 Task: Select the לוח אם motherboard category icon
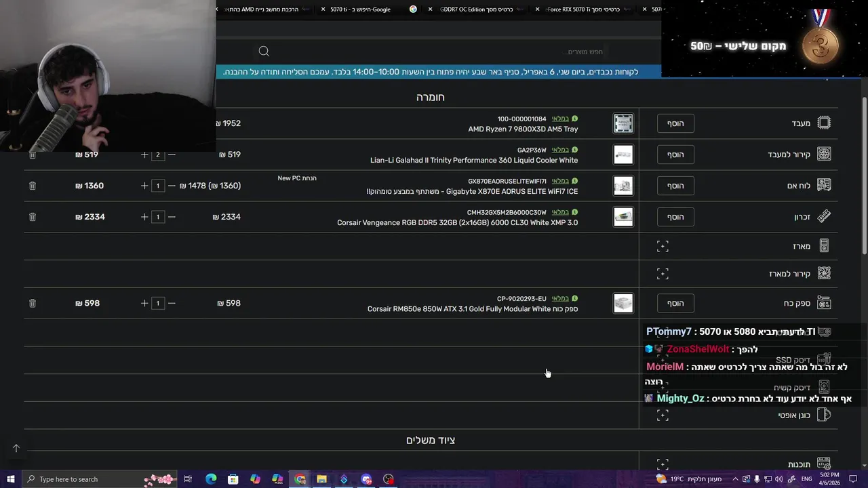tap(824, 185)
